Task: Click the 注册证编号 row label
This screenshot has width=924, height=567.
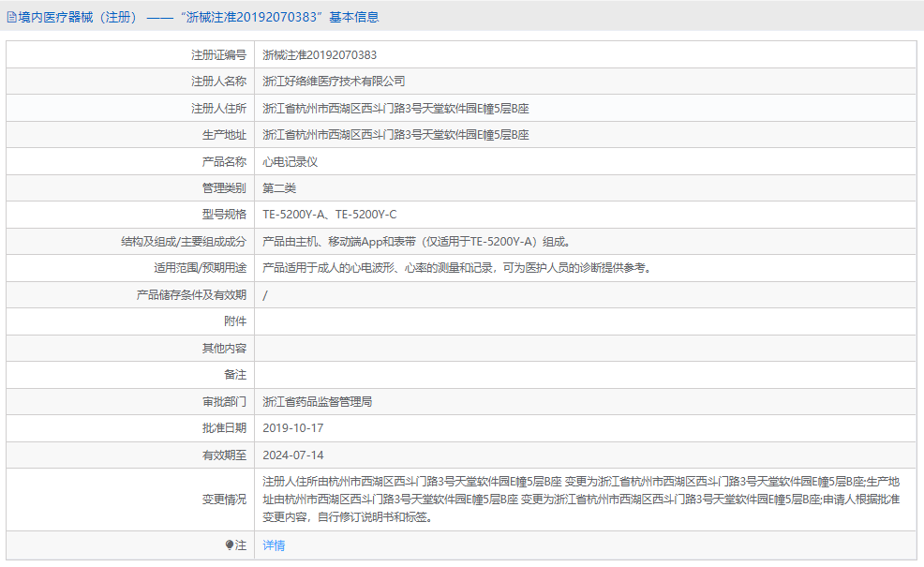Action: 218,54
